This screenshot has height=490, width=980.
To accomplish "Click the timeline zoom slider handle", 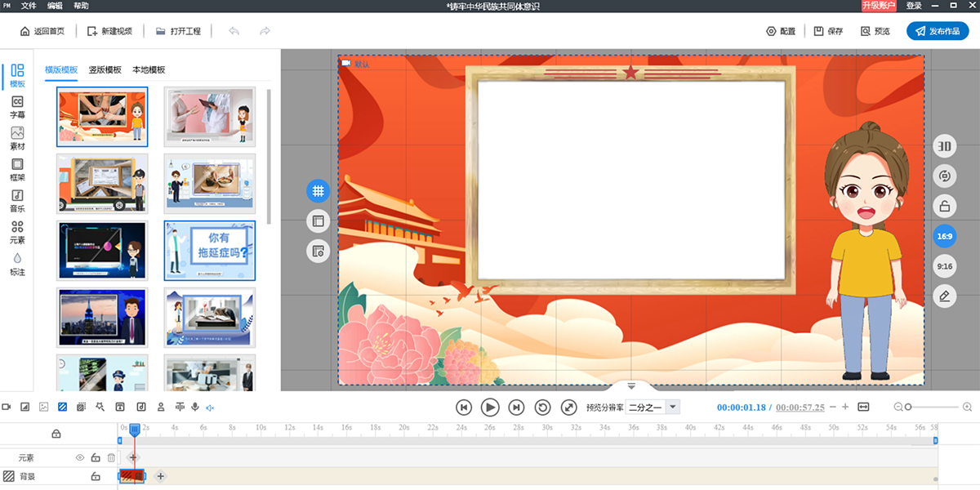I will pyautogui.click(x=908, y=407).
